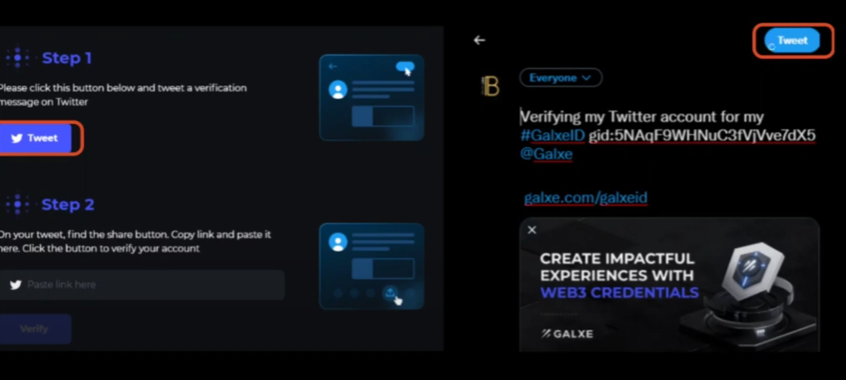Click the Verify button under Step 2
Image resolution: width=846 pixels, height=380 pixels.
pyautogui.click(x=35, y=329)
